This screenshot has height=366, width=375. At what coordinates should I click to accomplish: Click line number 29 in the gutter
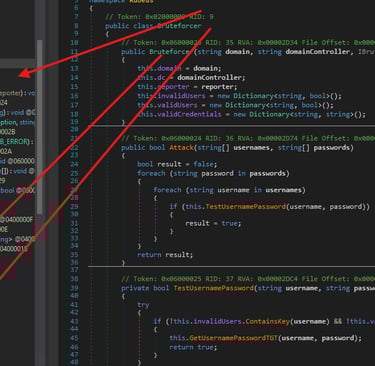[x=74, y=207]
